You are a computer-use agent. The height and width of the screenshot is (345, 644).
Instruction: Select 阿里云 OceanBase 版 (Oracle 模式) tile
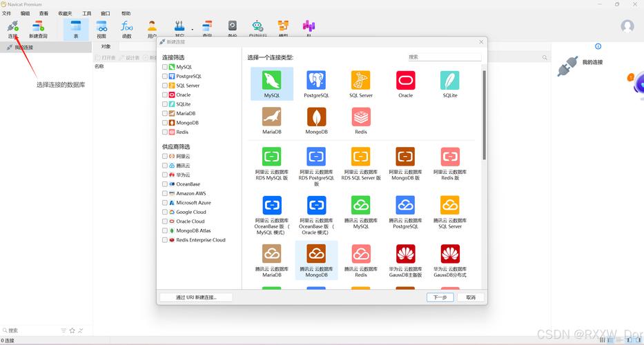pos(316,215)
